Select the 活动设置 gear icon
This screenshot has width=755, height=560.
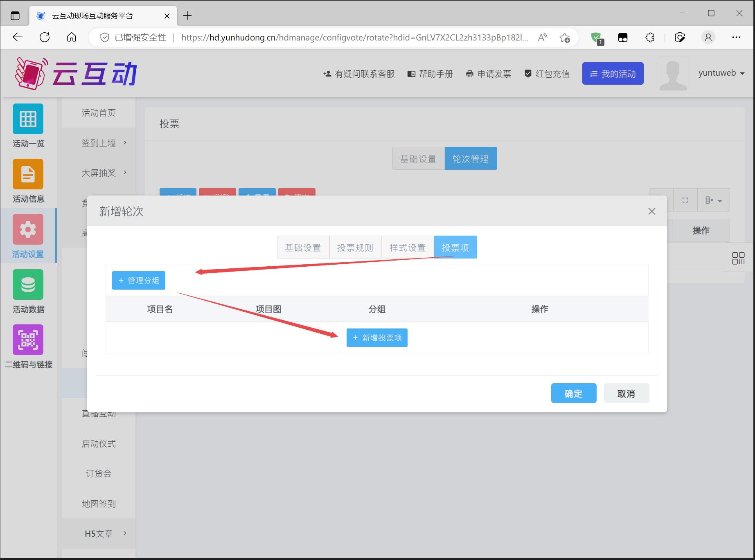point(28,229)
